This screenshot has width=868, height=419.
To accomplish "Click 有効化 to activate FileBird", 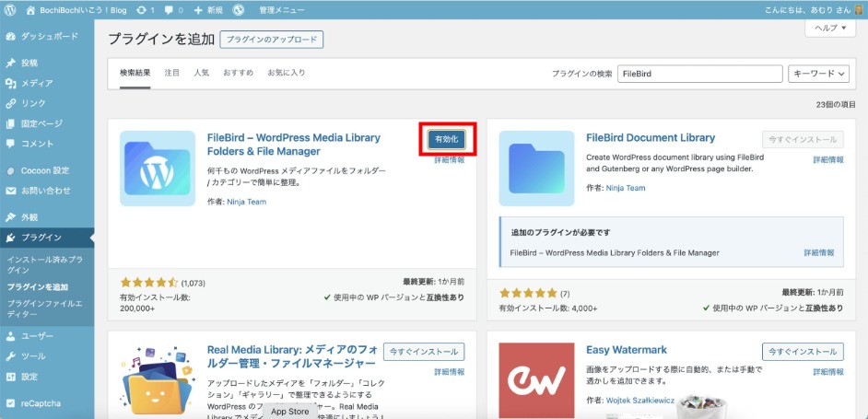I will [446, 139].
